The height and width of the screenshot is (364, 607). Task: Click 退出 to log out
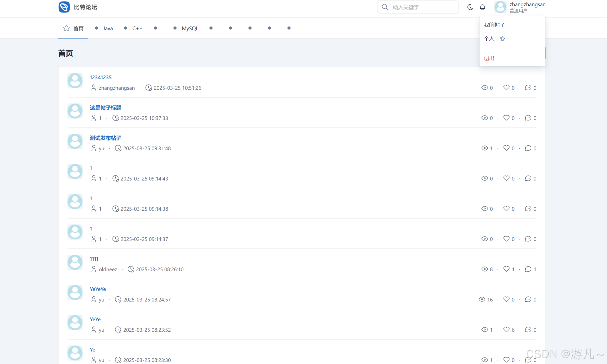[x=489, y=58]
